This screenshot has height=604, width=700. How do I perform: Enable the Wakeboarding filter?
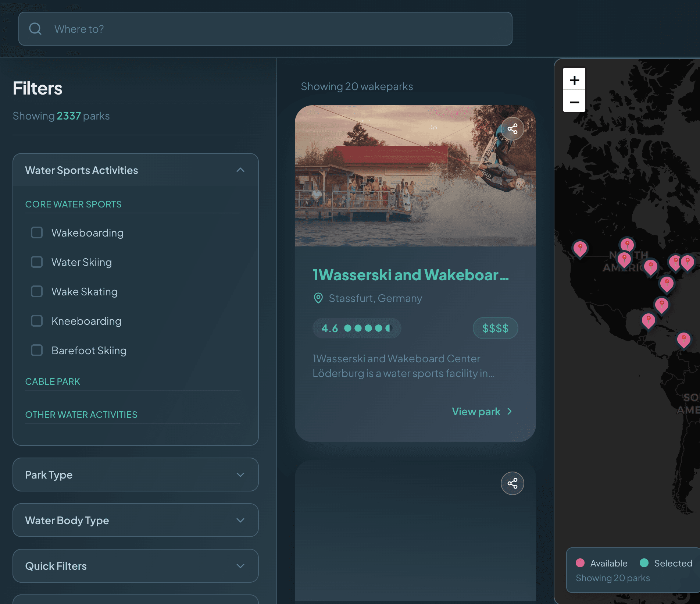[36, 232]
